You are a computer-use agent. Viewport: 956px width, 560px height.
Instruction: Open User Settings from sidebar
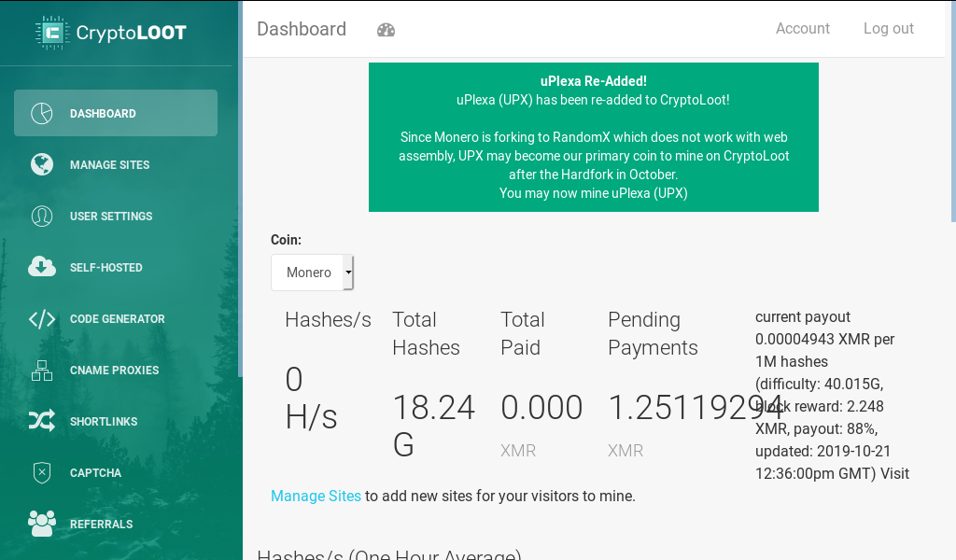pos(116,216)
